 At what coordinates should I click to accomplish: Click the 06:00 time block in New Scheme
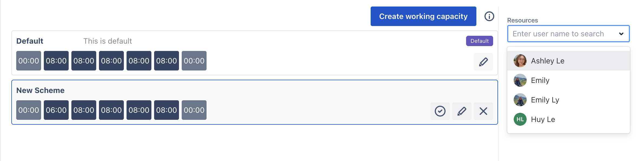56,110
